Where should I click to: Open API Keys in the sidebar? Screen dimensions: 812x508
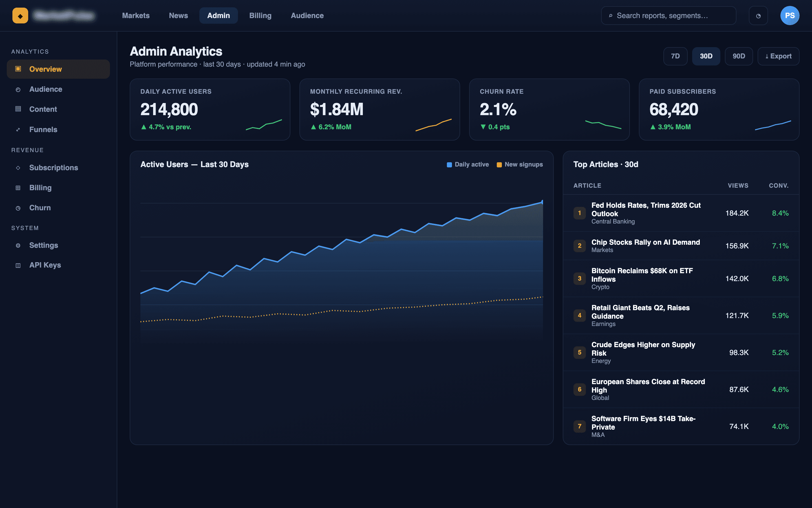click(x=58, y=265)
